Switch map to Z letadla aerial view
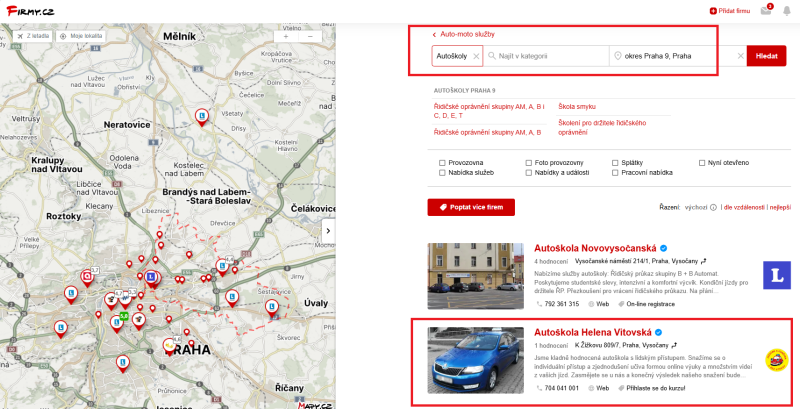Image resolution: width=800 pixels, height=409 pixels. 33,36
